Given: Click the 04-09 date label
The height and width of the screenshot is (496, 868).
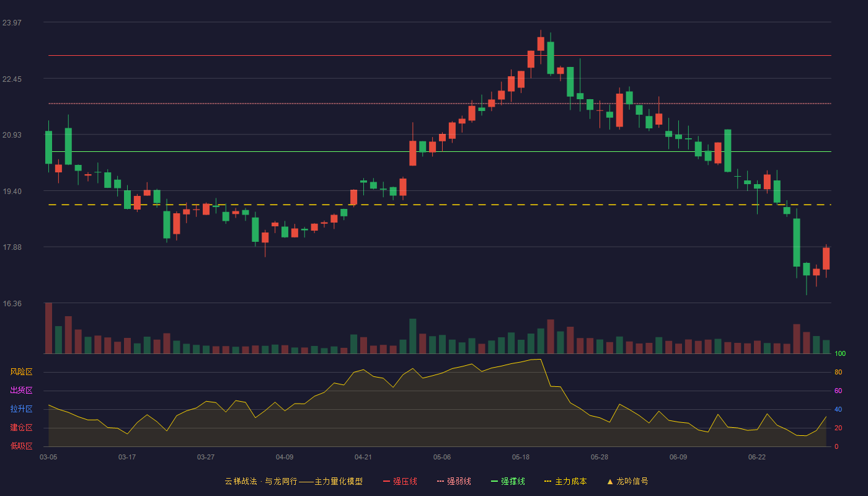Looking at the screenshot, I should click(285, 457).
